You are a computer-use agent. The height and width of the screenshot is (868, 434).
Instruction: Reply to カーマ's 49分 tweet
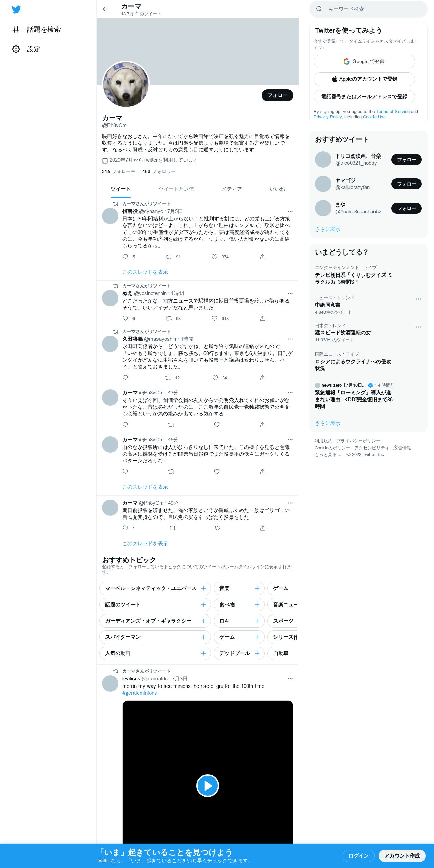pyautogui.click(x=125, y=528)
